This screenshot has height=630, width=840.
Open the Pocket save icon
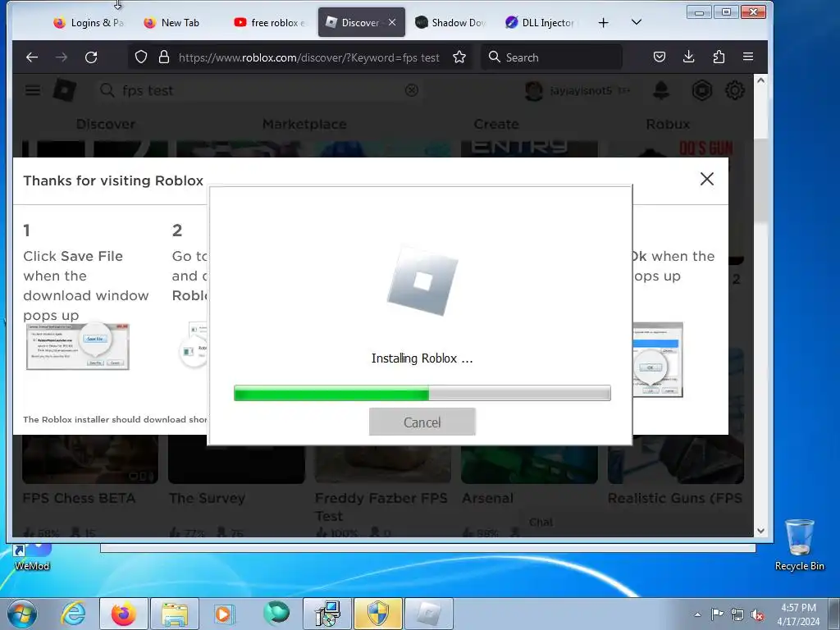[x=660, y=57]
